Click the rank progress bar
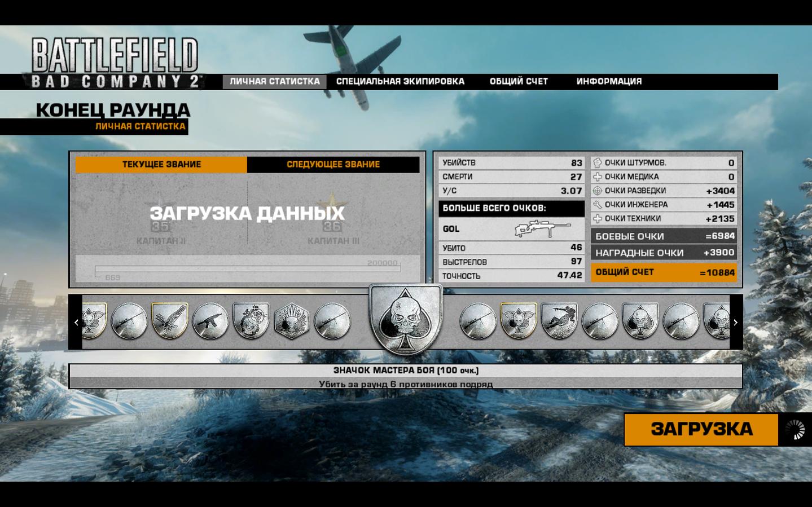The height and width of the screenshot is (507, 812). tap(247, 269)
